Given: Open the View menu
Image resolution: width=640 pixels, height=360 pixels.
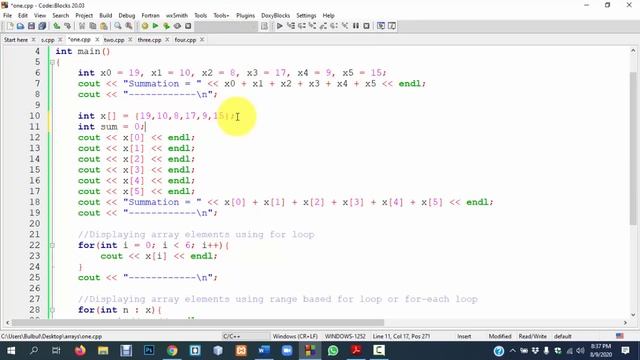Looking at the screenshot, I should 40,16.
